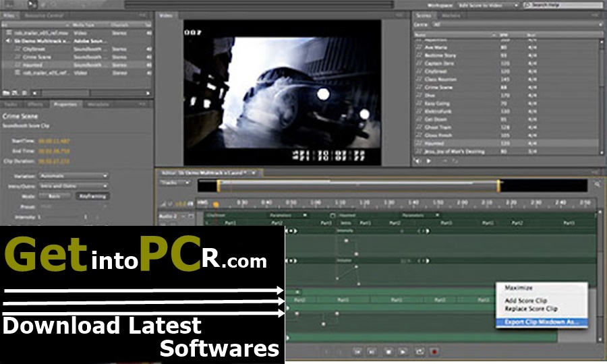The width and height of the screenshot is (607, 364).
Task: Select Keyframing mode in the Properties panel
Action: (92, 196)
